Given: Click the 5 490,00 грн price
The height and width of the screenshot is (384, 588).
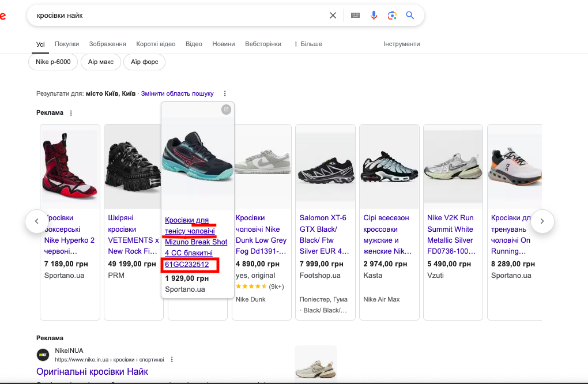Looking at the screenshot, I should (x=449, y=264).
